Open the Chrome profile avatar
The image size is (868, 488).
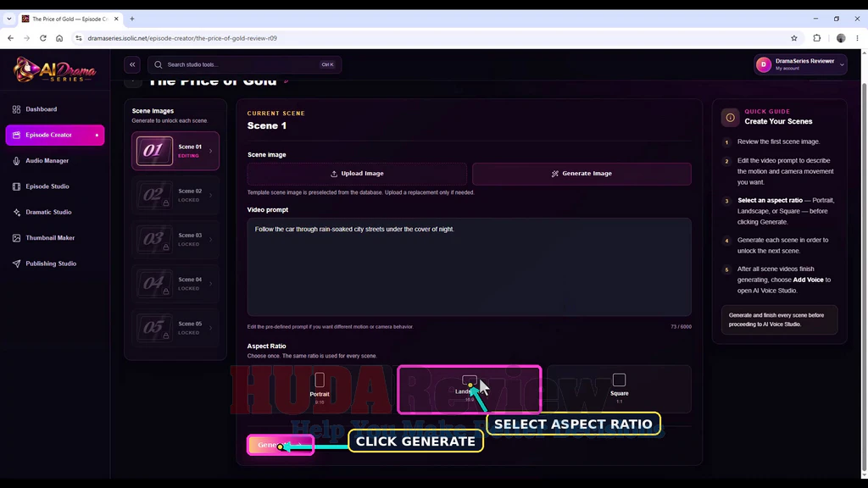click(x=841, y=38)
